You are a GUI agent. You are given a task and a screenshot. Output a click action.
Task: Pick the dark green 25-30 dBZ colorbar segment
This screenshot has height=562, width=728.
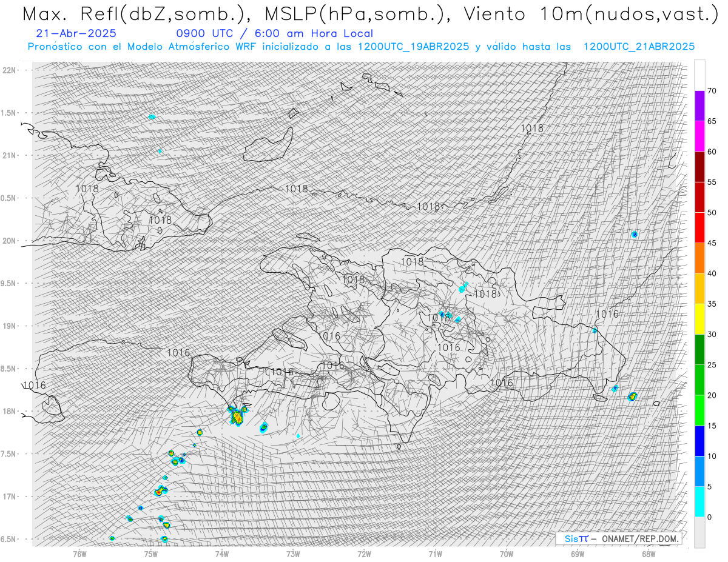699,350
